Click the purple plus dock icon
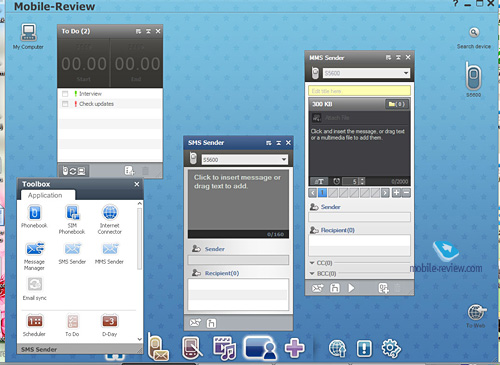The width and height of the screenshot is (500, 365). pos(294,348)
